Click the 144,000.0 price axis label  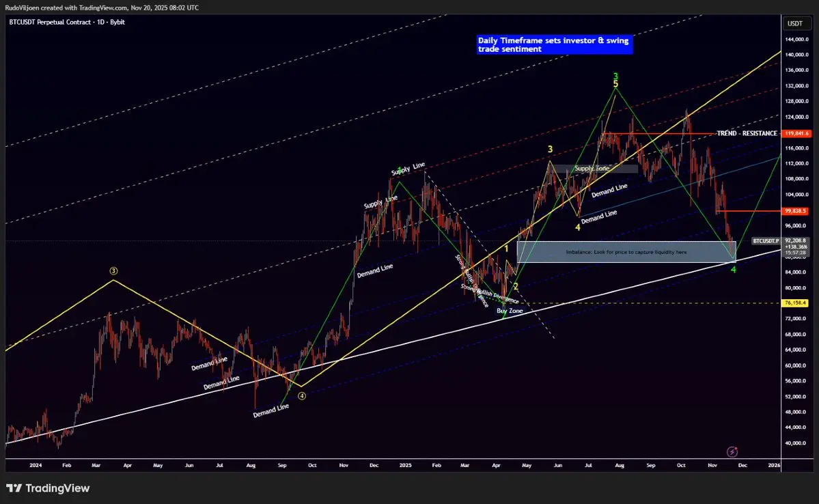(796, 39)
